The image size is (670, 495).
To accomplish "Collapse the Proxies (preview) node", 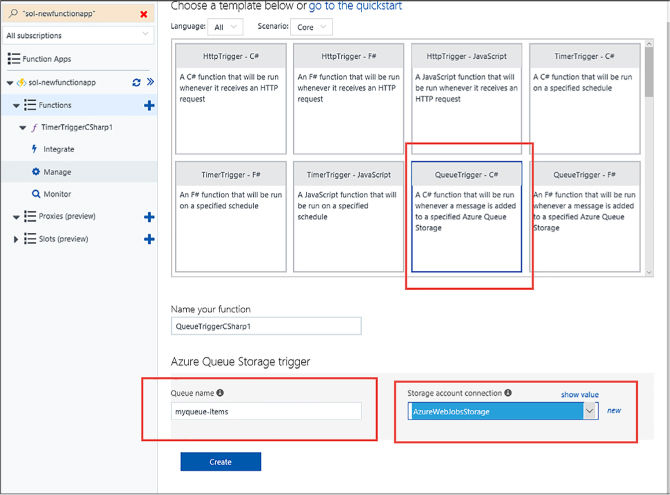I will [x=16, y=217].
